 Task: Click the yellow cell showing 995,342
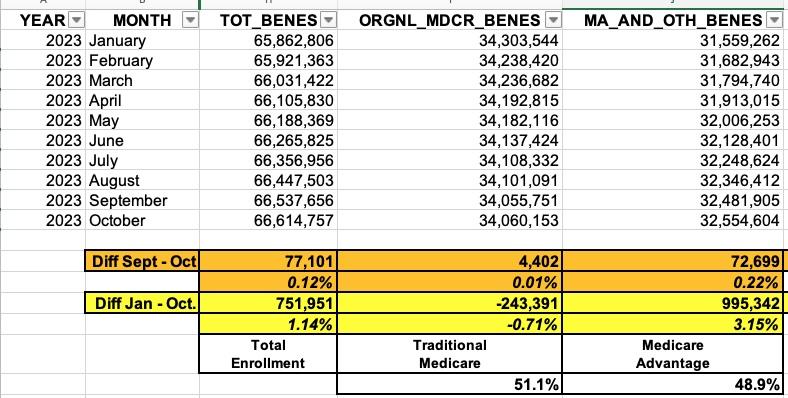click(x=672, y=304)
